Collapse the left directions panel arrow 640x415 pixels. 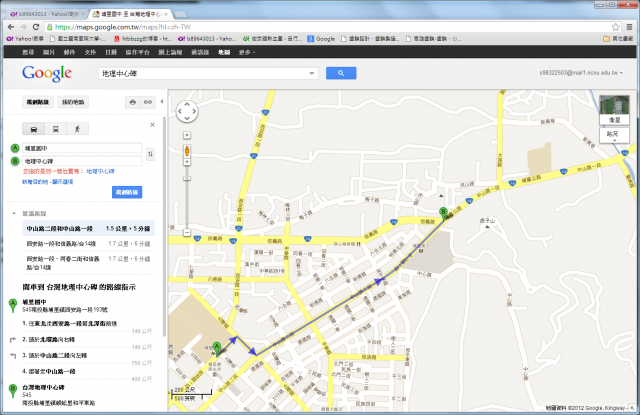coord(162,102)
